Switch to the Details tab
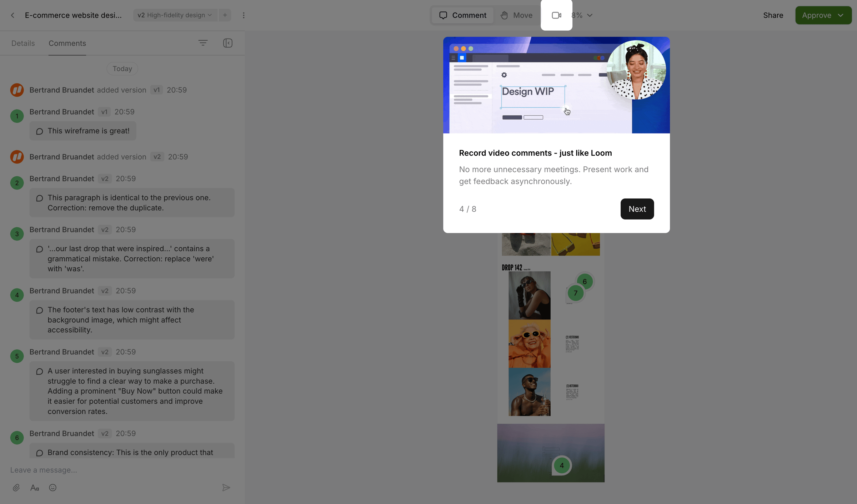The height and width of the screenshot is (504, 857). pyautogui.click(x=23, y=43)
